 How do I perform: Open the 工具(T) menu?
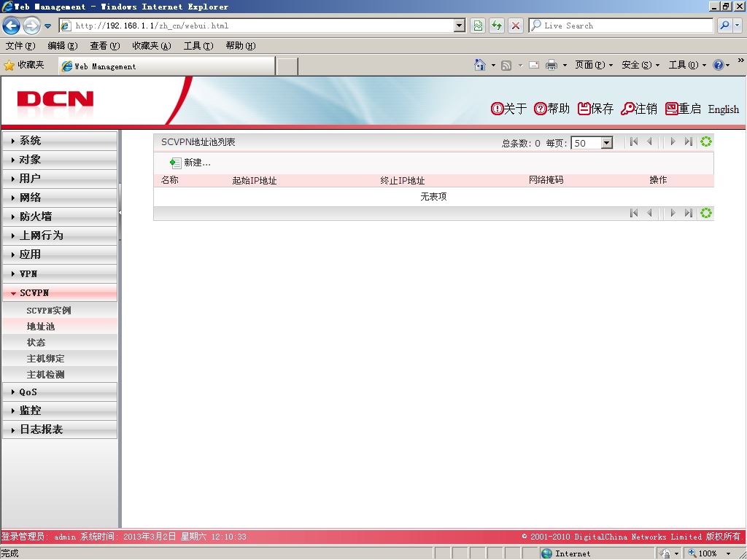(198, 46)
